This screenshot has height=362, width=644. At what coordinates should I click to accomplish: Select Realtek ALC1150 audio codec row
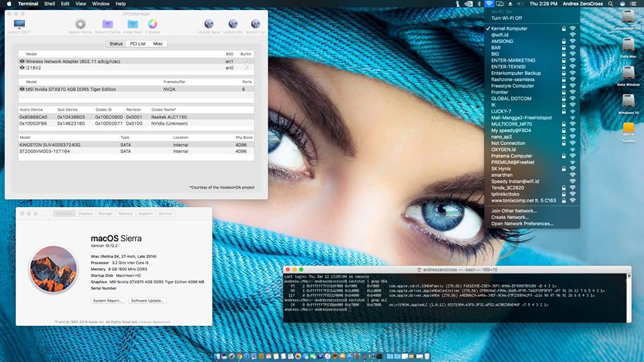click(136, 117)
